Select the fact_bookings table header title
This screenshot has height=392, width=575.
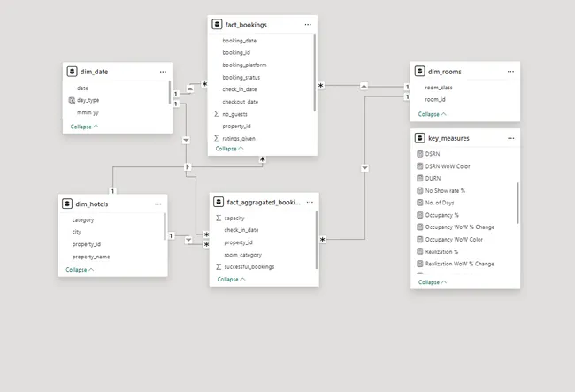(246, 25)
